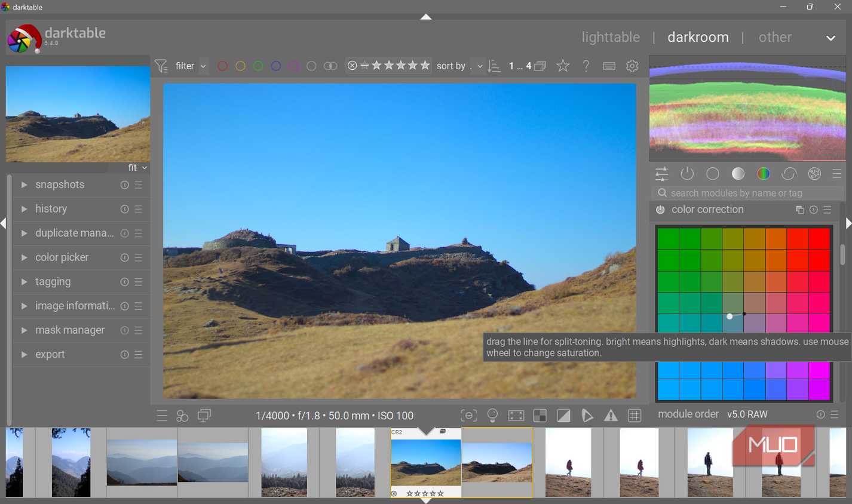Filter images by red color label
The height and width of the screenshot is (504, 852).
tap(222, 66)
